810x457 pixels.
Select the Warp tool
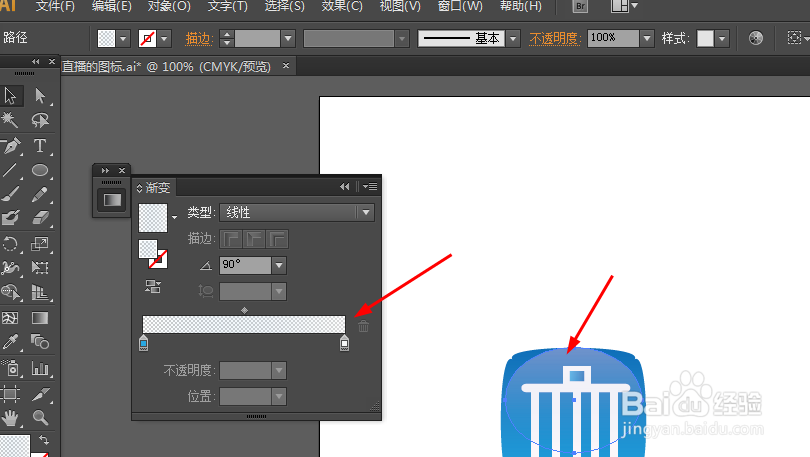[x=10, y=267]
